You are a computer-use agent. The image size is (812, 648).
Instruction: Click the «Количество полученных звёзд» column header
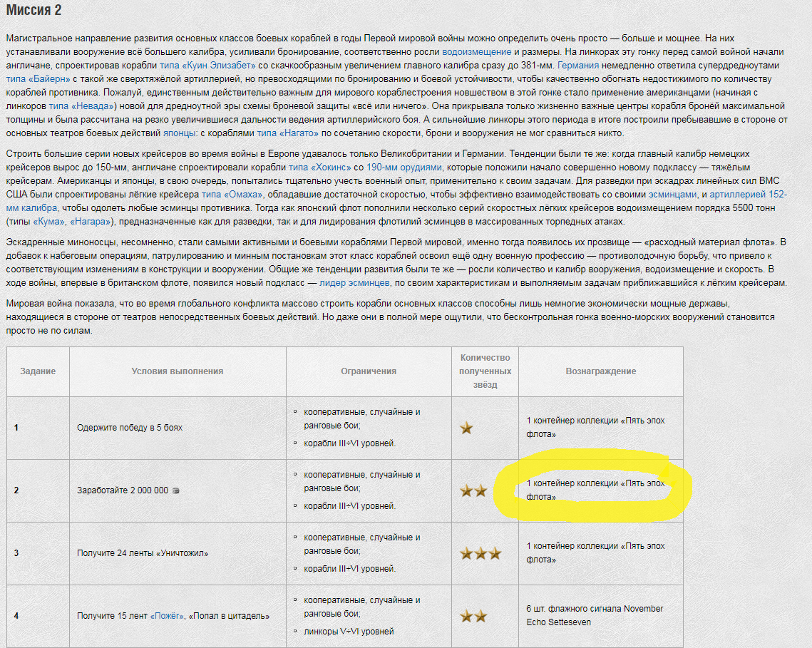click(x=485, y=371)
